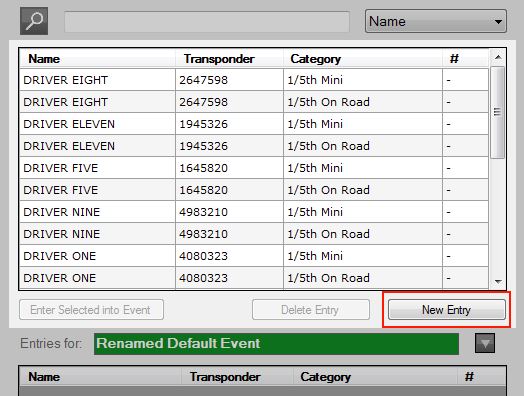
Task: Sort by Transponder column in upper table
Action: click(229, 59)
